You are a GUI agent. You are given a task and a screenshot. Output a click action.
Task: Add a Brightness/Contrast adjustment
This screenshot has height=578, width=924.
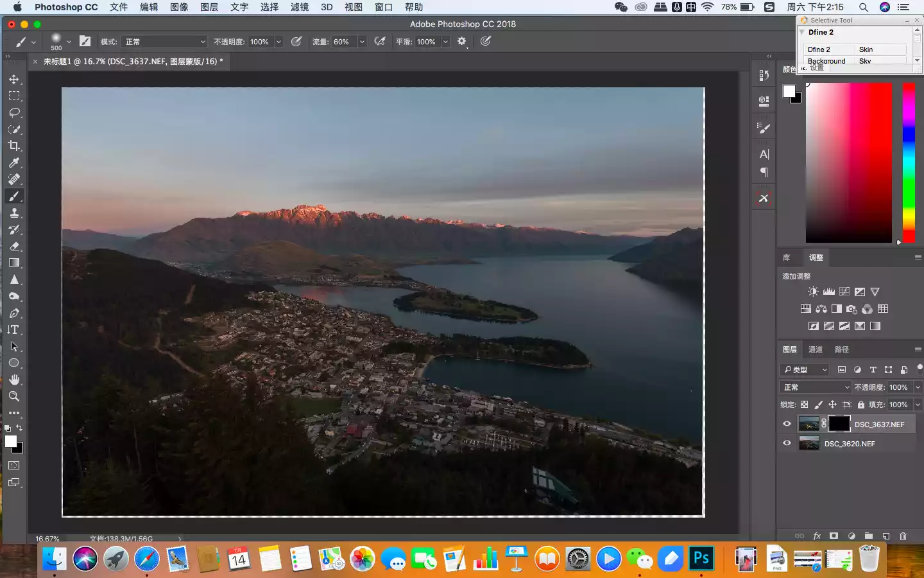pyautogui.click(x=813, y=292)
